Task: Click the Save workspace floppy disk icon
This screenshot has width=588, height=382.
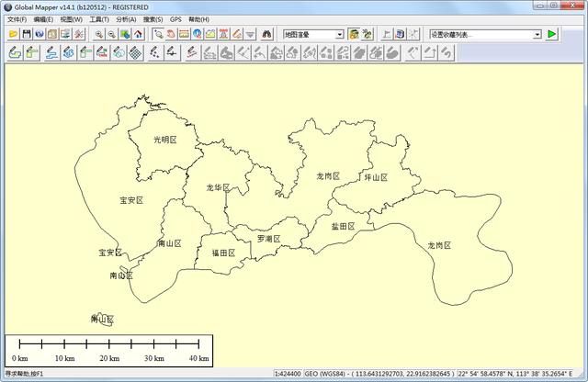Action: pyautogui.click(x=27, y=34)
